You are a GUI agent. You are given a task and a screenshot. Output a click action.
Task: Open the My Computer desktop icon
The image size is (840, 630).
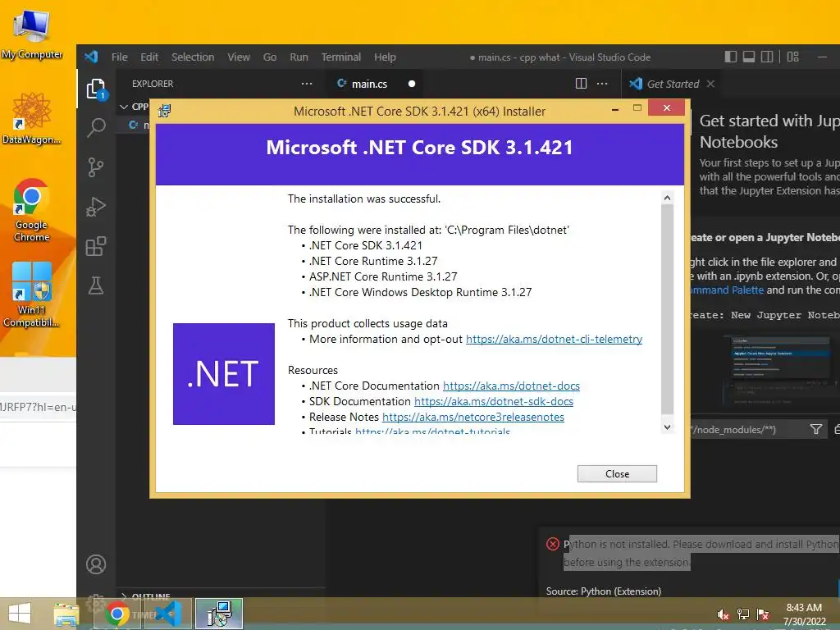tap(32, 34)
